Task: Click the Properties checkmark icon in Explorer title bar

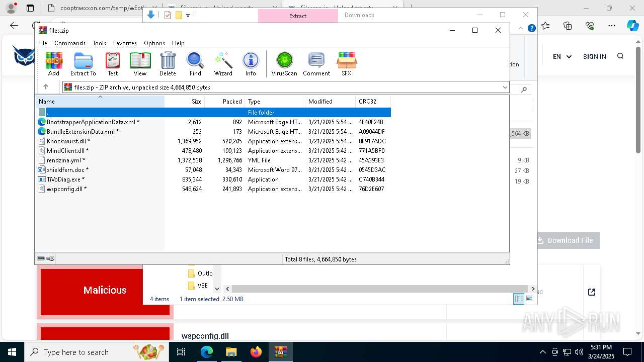Action: pos(168,15)
